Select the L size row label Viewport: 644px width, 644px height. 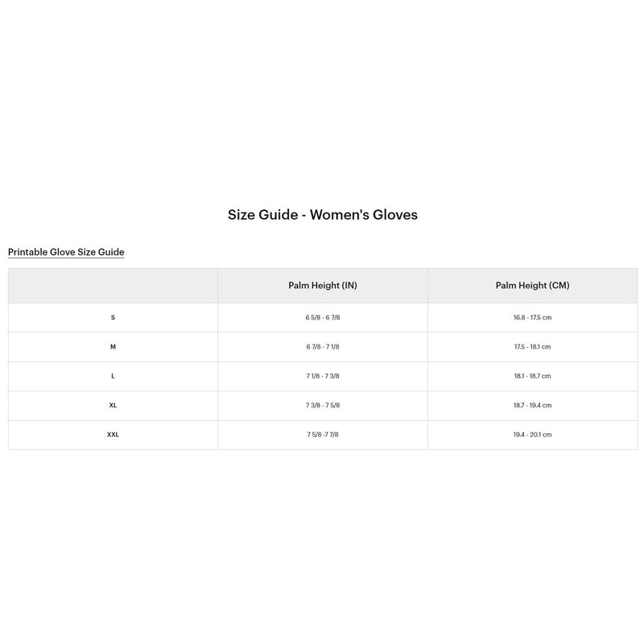pos(113,376)
